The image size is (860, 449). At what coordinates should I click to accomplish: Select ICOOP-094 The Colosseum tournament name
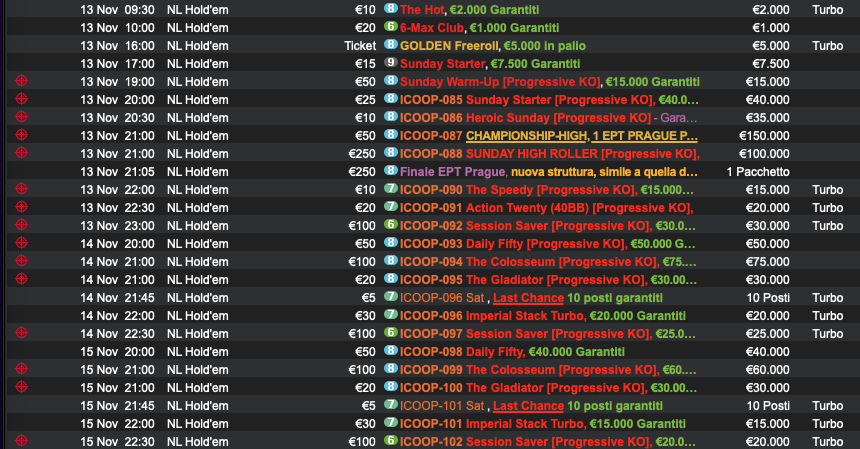548,262
